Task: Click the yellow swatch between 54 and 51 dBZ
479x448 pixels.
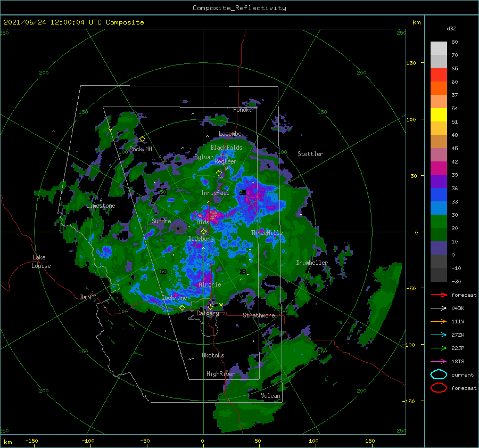Action: coord(439,115)
